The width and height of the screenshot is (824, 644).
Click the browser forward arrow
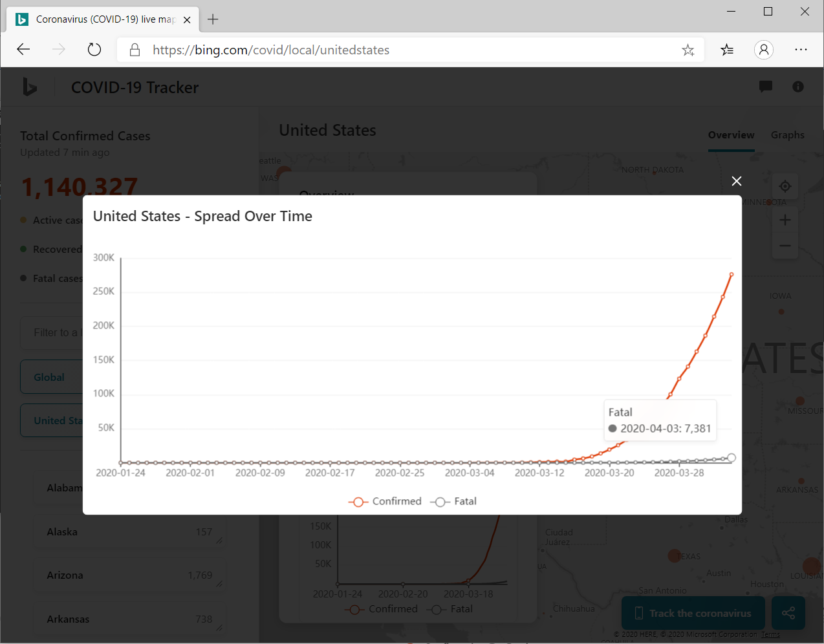coord(59,50)
